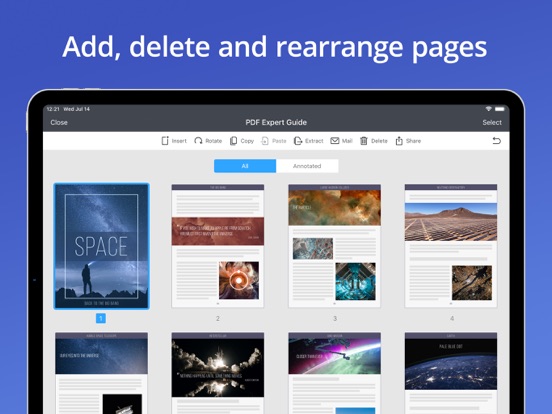Switch to the All tab
Image resolution: width=552 pixels, height=414 pixels.
(x=245, y=166)
